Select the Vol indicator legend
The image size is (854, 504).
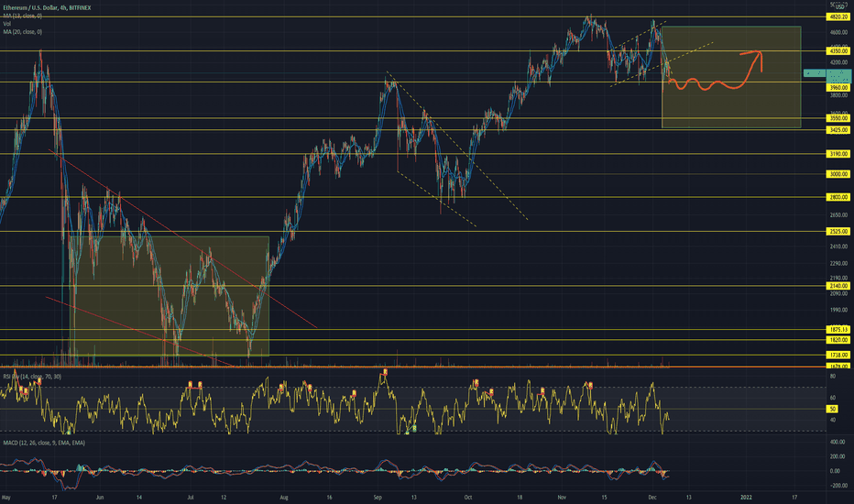[6, 24]
